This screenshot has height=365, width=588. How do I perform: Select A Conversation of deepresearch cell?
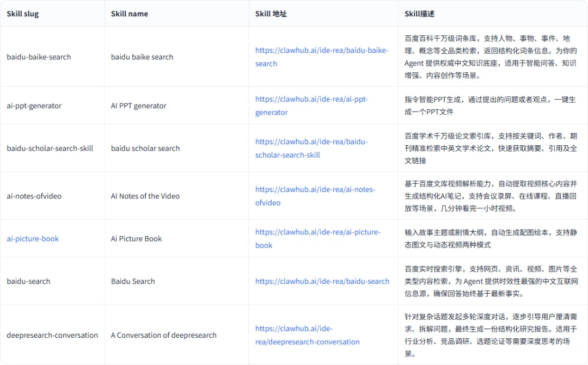click(163, 335)
